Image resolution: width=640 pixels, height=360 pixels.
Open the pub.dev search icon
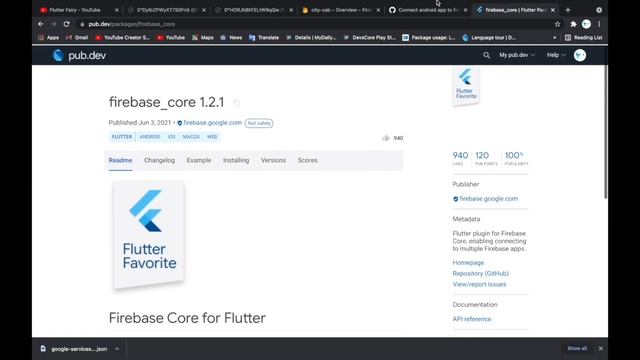[486, 55]
